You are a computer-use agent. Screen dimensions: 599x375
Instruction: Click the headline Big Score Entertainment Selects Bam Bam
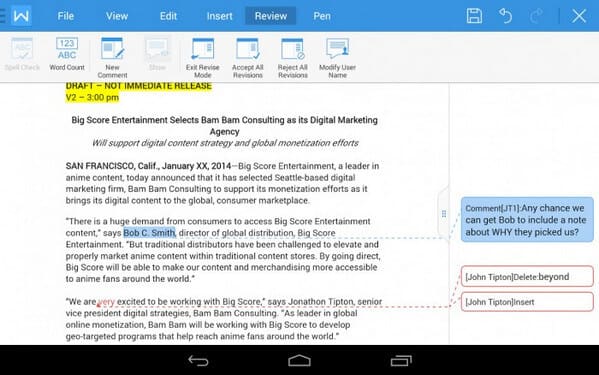(224, 126)
